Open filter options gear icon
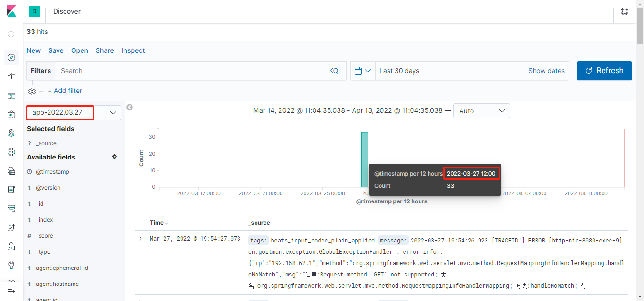644x301 pixels. (32, 91)
